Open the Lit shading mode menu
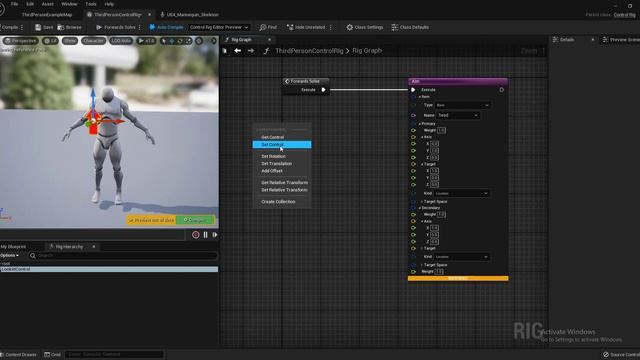 50,41
